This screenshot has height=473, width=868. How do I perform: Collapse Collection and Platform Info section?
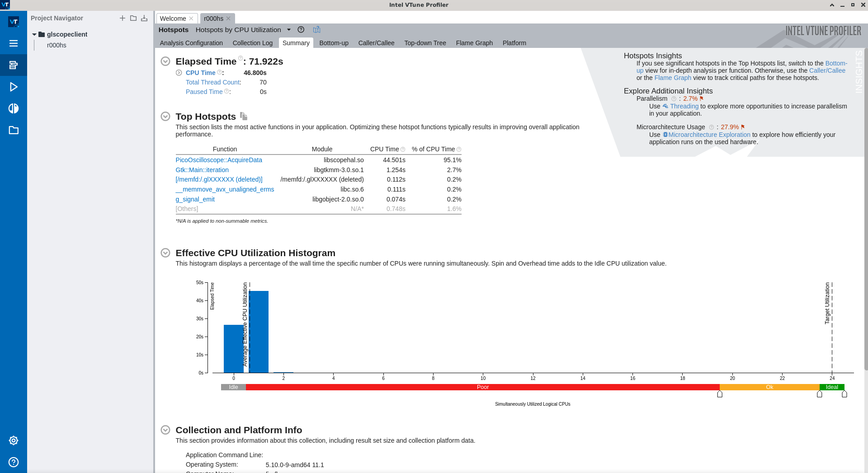(165, 430)
